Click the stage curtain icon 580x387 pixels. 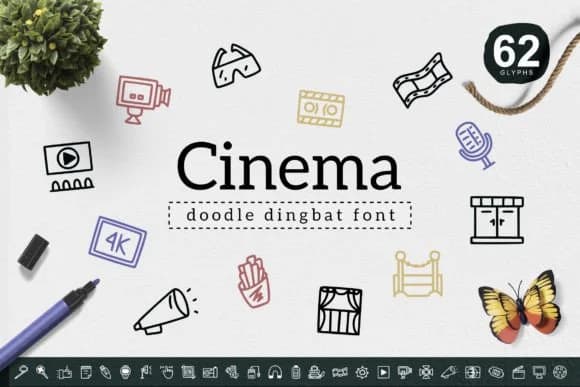coord(340,311)
